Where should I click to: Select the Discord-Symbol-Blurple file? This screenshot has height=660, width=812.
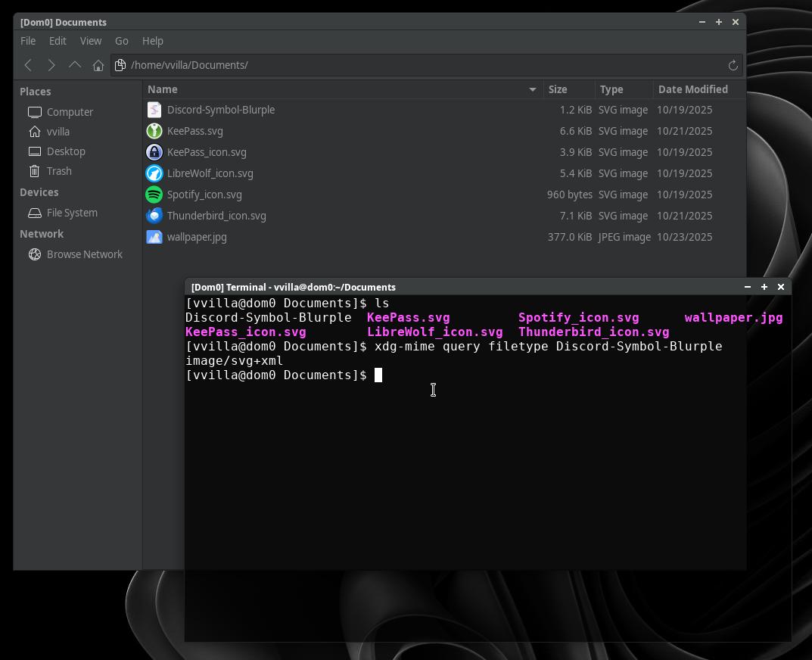[221, 110]
